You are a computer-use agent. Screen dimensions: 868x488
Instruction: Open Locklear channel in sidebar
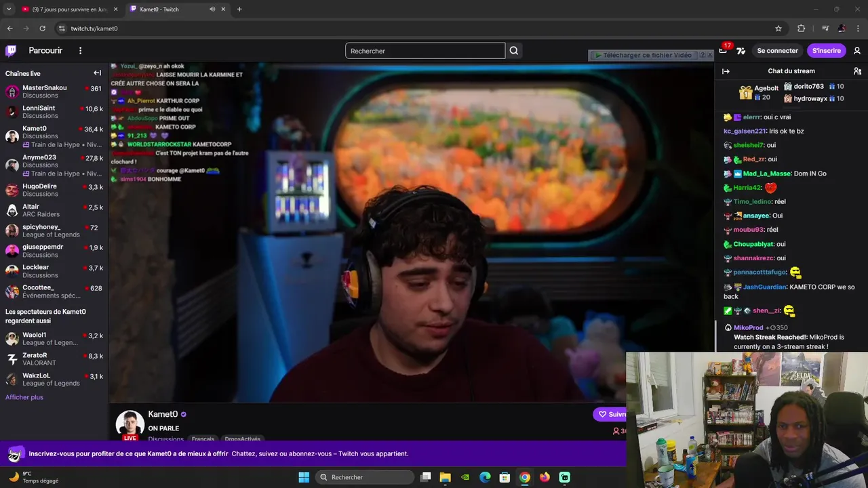[x=54, y=271]
